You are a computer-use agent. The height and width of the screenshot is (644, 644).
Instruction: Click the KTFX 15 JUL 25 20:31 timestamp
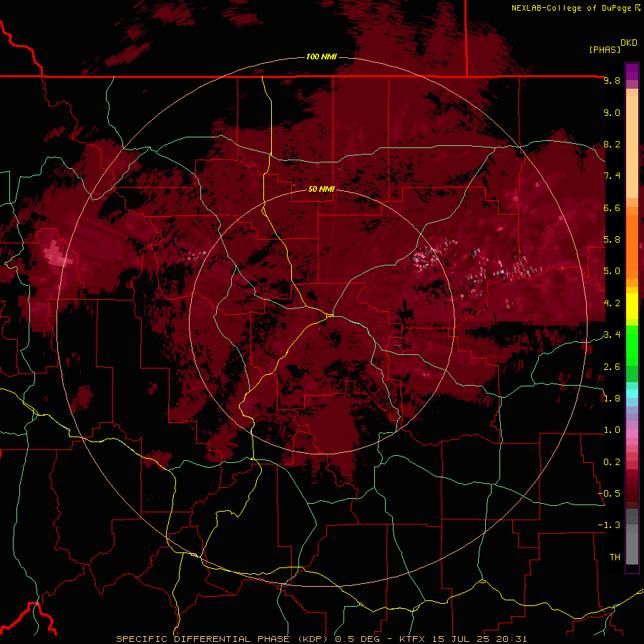[463, 639]
